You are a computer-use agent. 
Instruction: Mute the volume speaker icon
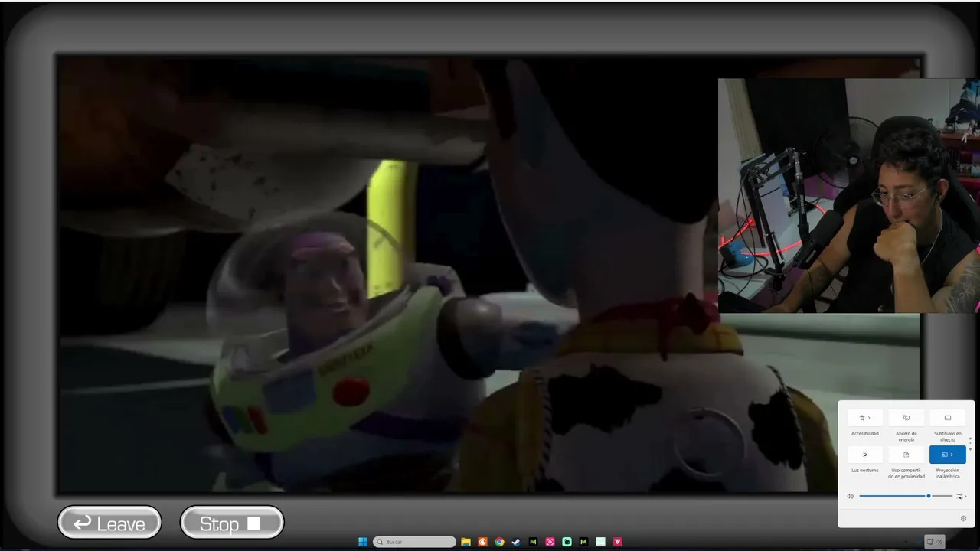(850, 496)
